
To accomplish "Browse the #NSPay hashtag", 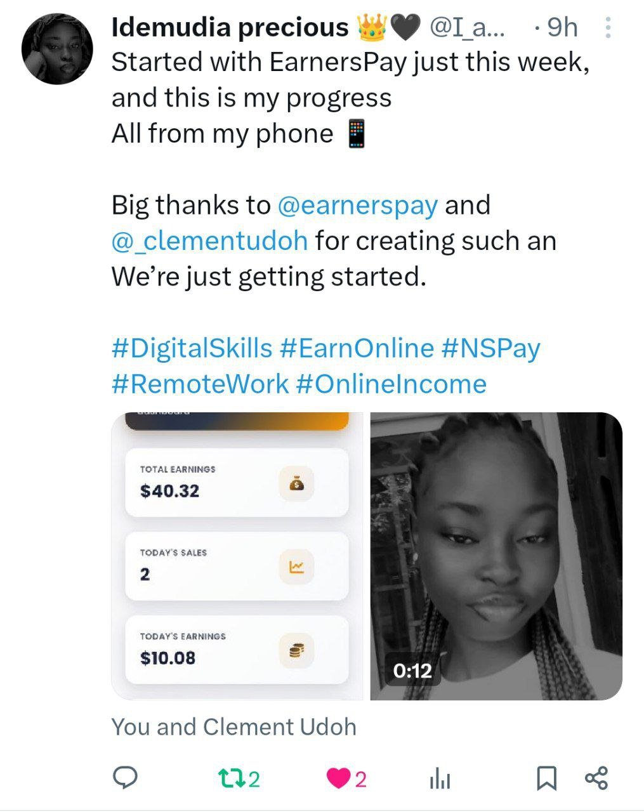I will coord(490,348).
